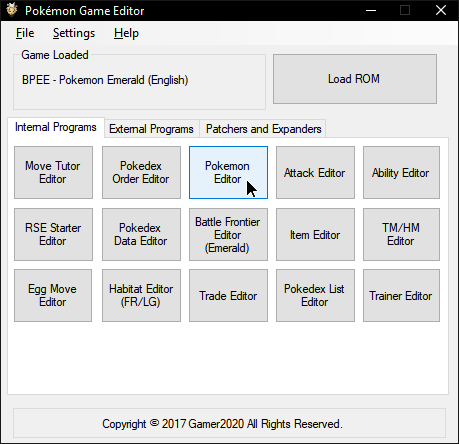
Task: Switch to the External Programs tab
Action: [151, 129]
